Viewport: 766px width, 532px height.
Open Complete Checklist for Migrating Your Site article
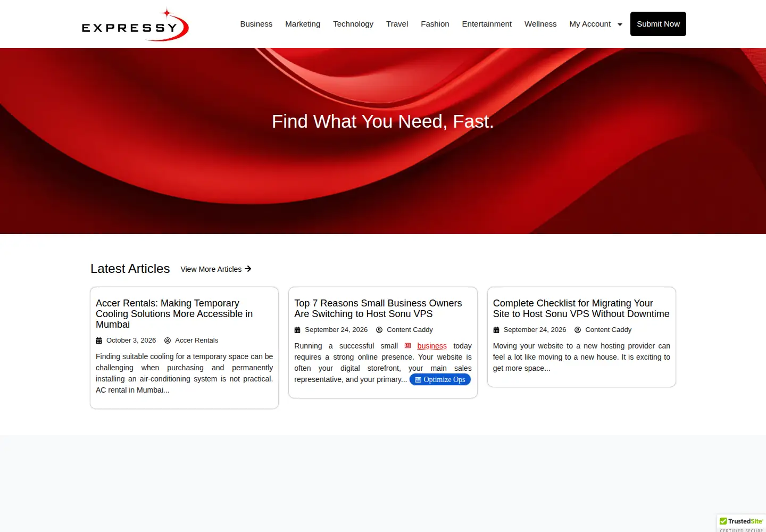581,309
